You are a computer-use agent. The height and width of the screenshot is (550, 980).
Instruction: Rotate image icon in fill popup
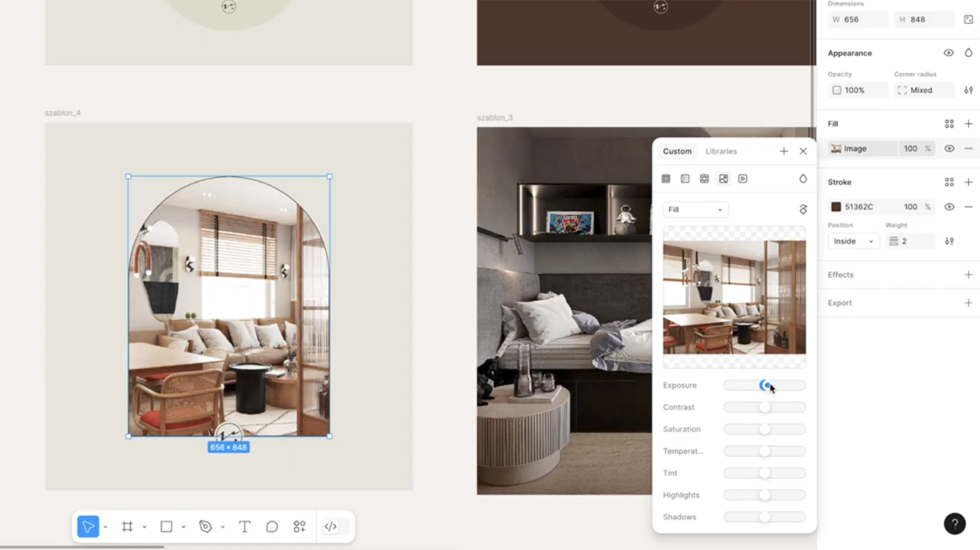[x=803, y=209]
